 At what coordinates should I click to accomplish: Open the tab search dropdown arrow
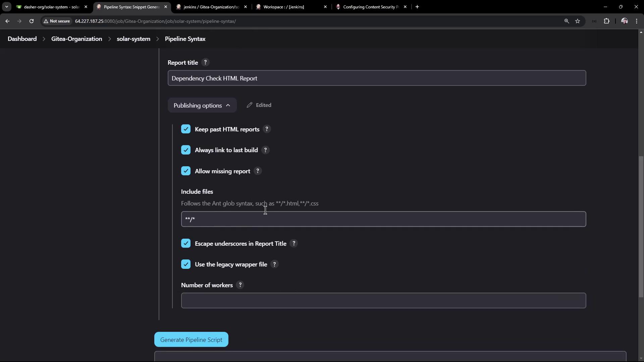[x=6, y=7]
